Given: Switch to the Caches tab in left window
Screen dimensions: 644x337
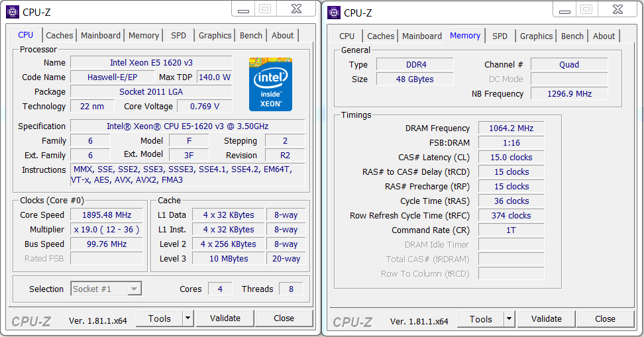Looking at the screenshot, I should pyautogui.click(x=60, y=36).
